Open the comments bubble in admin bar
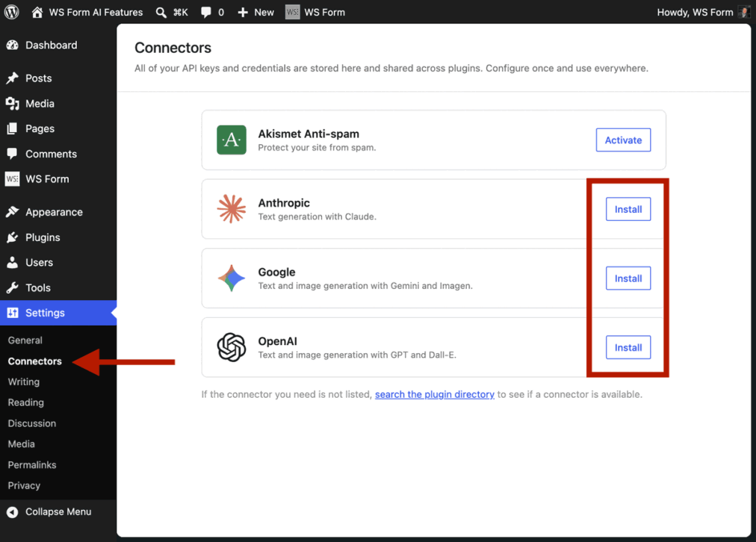 206,13
